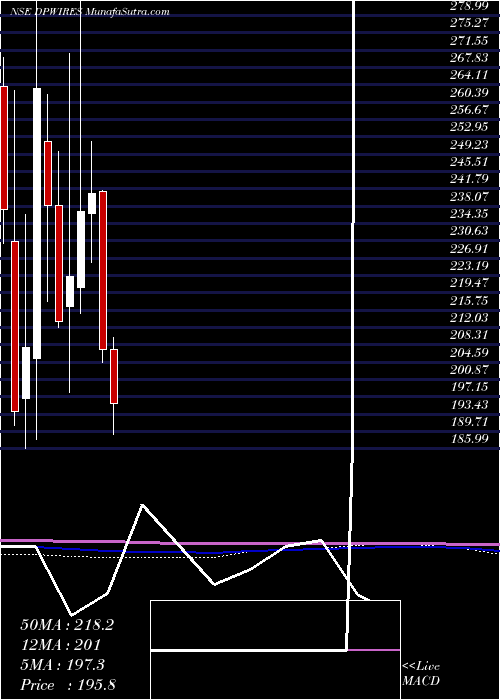500x700 pixels.
Task: Click the 12MA : 201 readout
Action: [60, 645]
